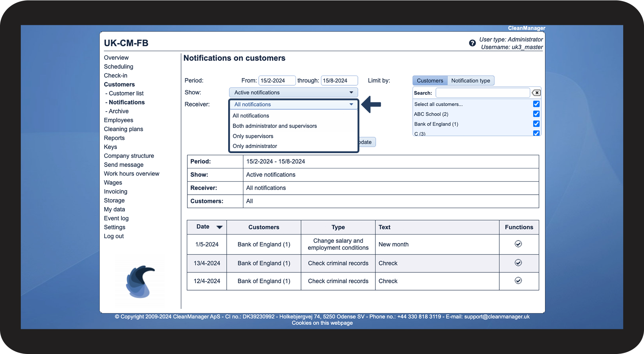Switch to the Notification type tab

click(471, 81)
